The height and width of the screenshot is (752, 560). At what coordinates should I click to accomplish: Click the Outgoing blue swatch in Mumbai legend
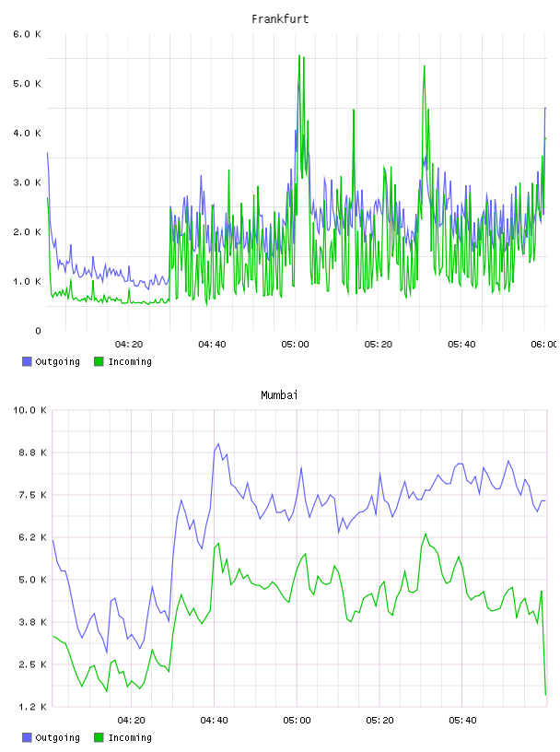point(27,737)
